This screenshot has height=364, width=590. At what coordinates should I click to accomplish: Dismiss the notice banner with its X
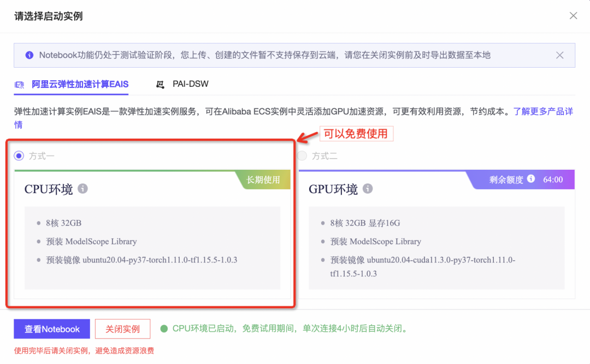[559, 55]
